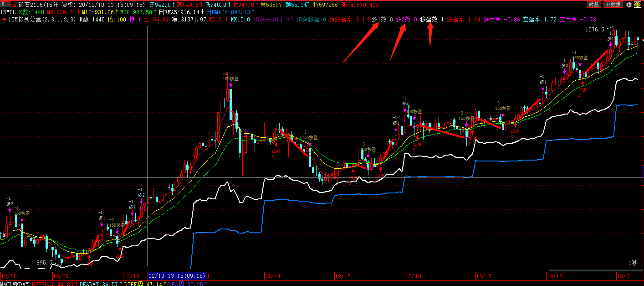Click the red S symbol icon
Image resolution: width=644 pixels, height=286 pixels.
[x=15, y=4]
